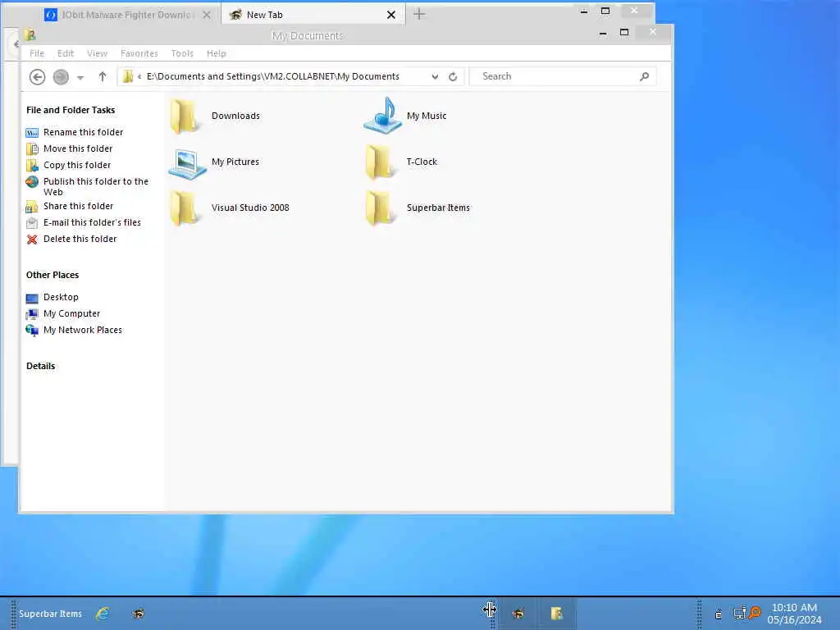This screenshot has height=630, width=840.
Task: Click the small device tray icon
Action: pyautogui.click(x=719, y=614)
